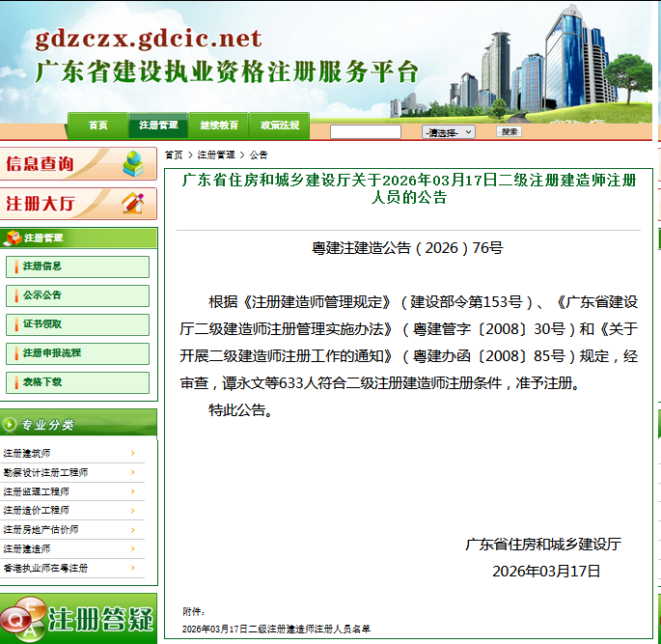661x644 pixels.
Task: Expand the 注册建造师 row chevron
Action: (133, 549)
